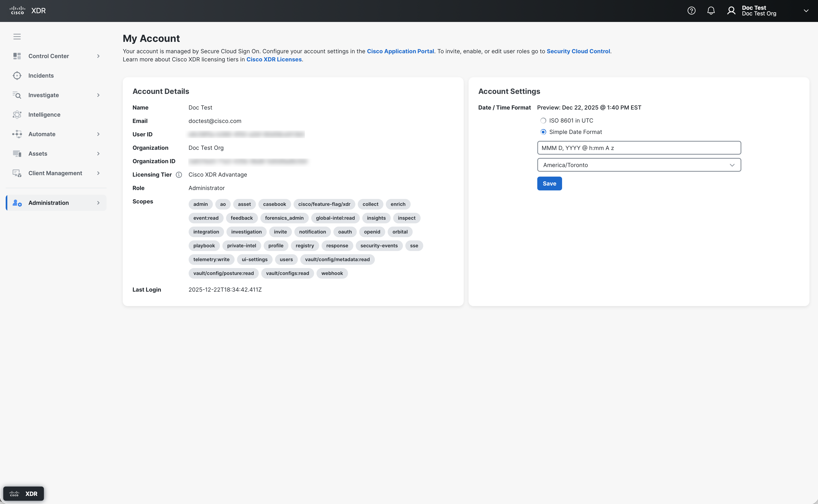Select the ISO 8601 in UTC option
This screenshot has width=818, height=504.
(x=543, y=121)
